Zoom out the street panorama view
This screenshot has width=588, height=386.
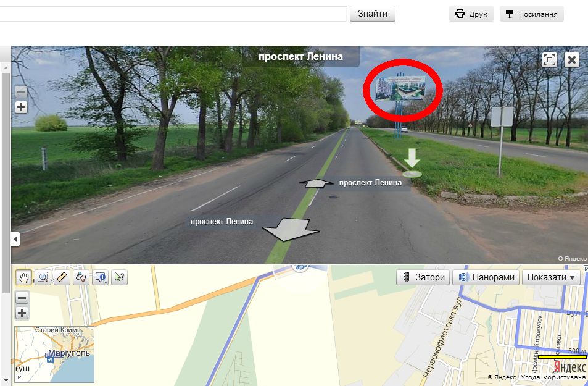click(21, 92)
